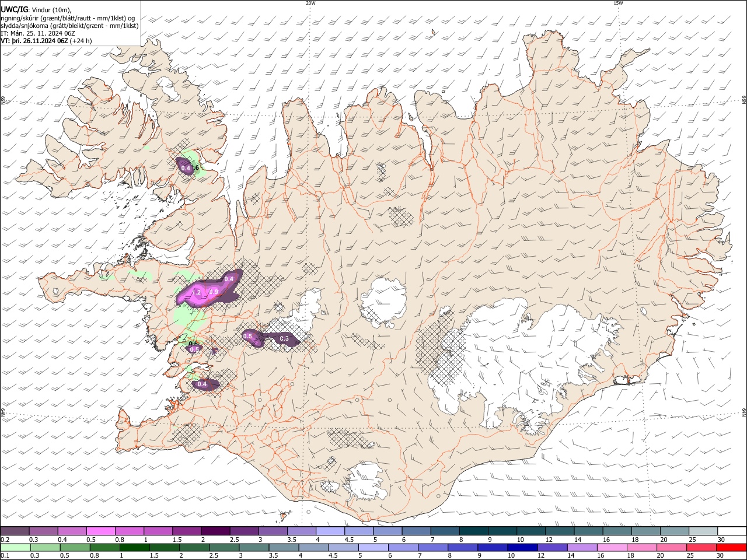Click the '0.9' snowfall value on the map
Image resolution: width=747 pixels, height=560 pixels.
214,292
